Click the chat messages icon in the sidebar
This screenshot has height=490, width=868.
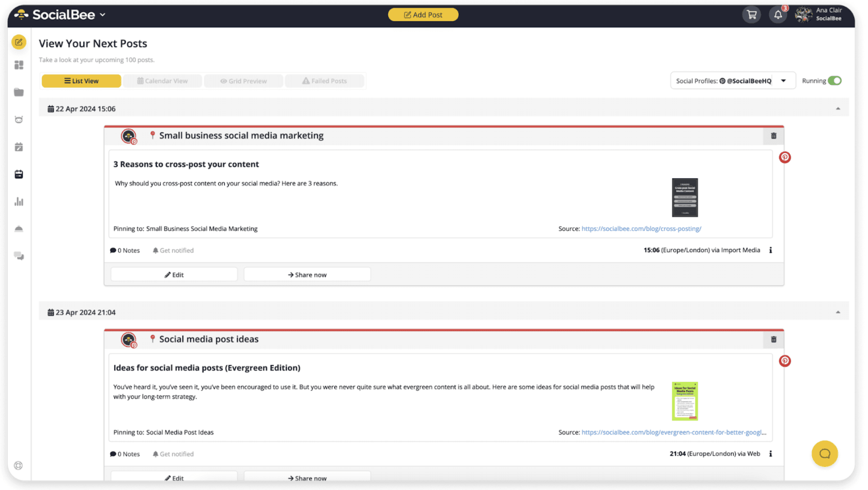[18, 256]
